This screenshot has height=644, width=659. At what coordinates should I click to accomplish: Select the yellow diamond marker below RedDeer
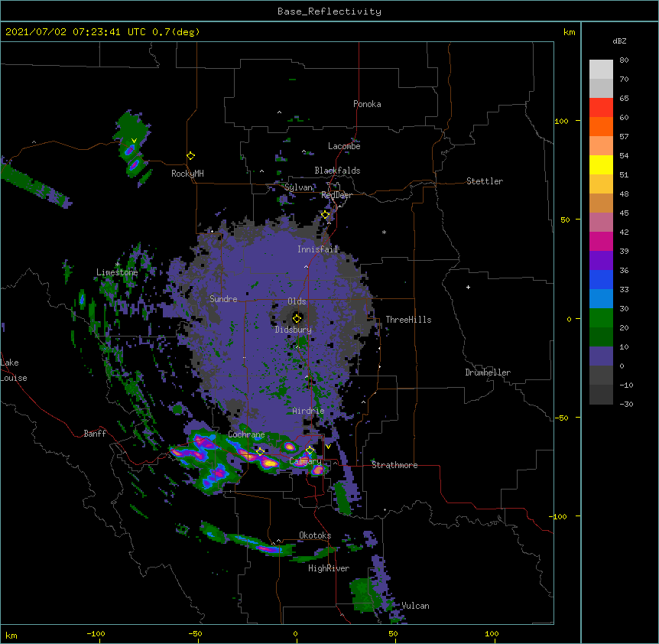(326, 215)
